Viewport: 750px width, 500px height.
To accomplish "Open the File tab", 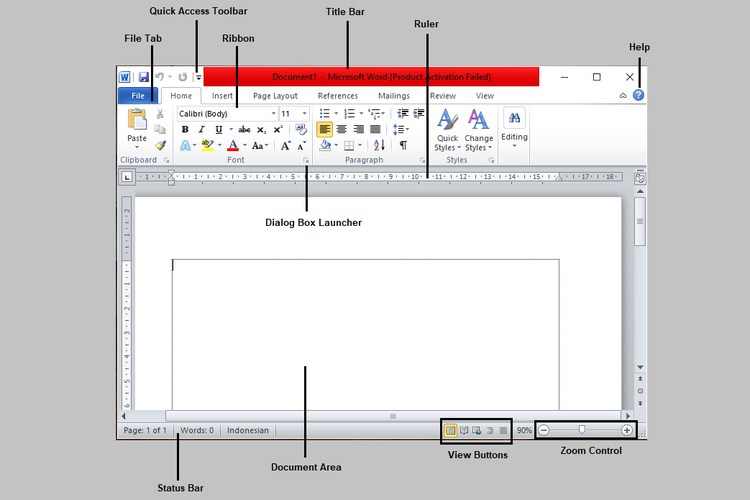I will tap(138, 96).
